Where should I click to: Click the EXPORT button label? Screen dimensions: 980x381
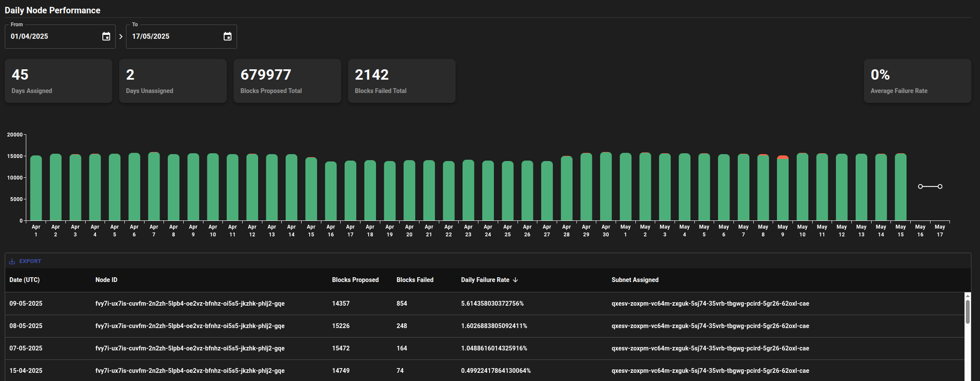[30, 261]
